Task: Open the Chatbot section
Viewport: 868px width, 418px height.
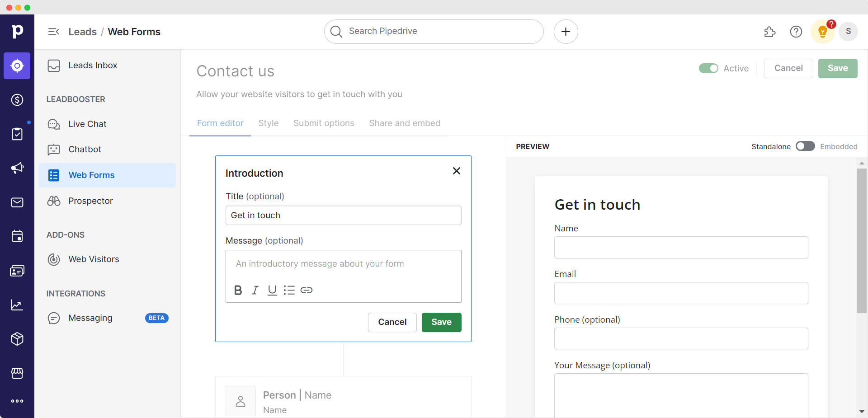Action: click(85, 149)
